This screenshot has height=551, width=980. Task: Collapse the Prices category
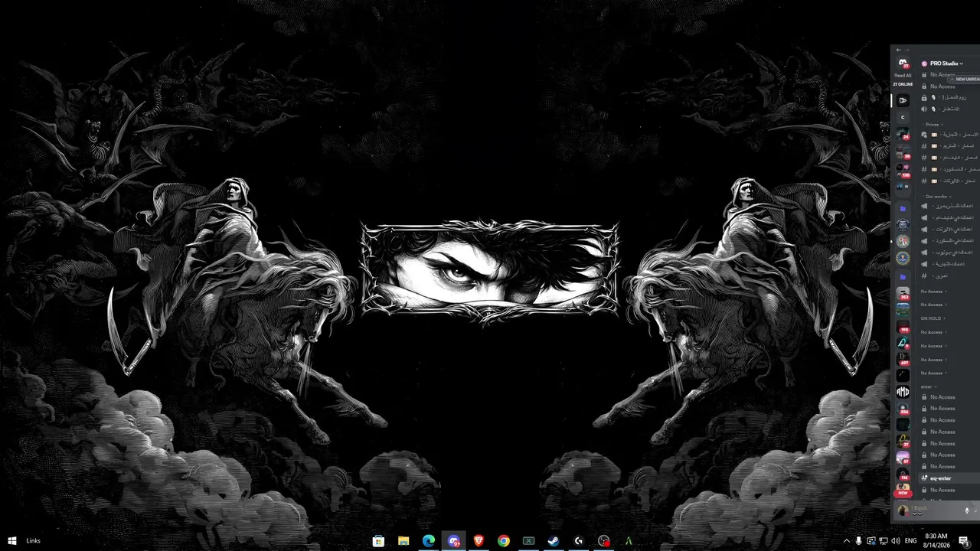point(933,124)
